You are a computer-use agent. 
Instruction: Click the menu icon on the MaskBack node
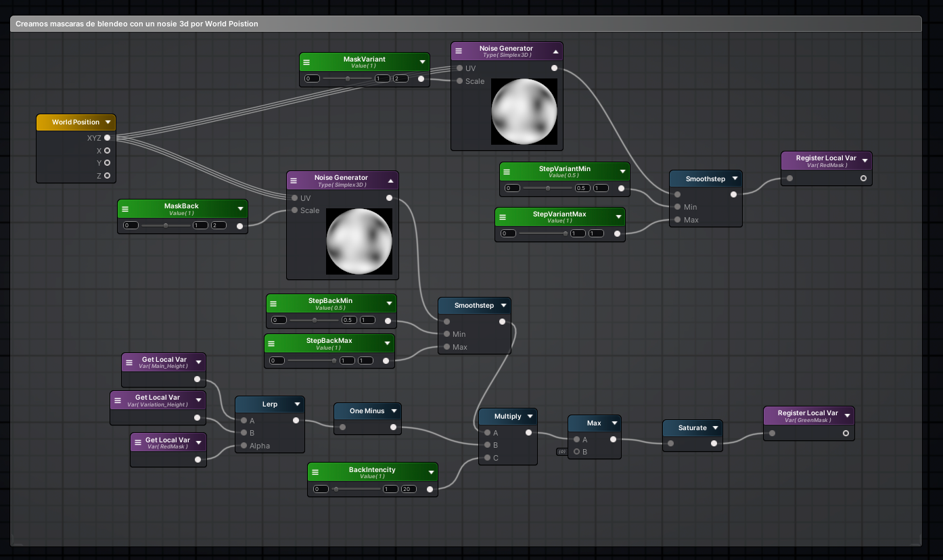click(124, 208)
